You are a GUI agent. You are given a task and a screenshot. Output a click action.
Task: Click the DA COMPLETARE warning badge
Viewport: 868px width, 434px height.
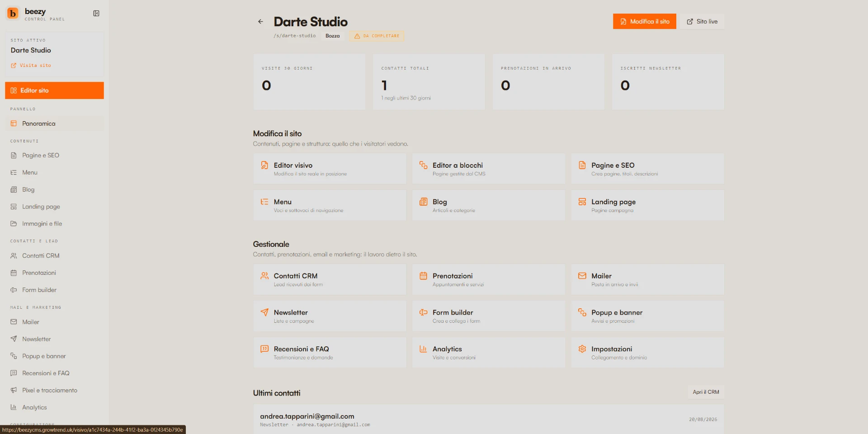point(377,36)
